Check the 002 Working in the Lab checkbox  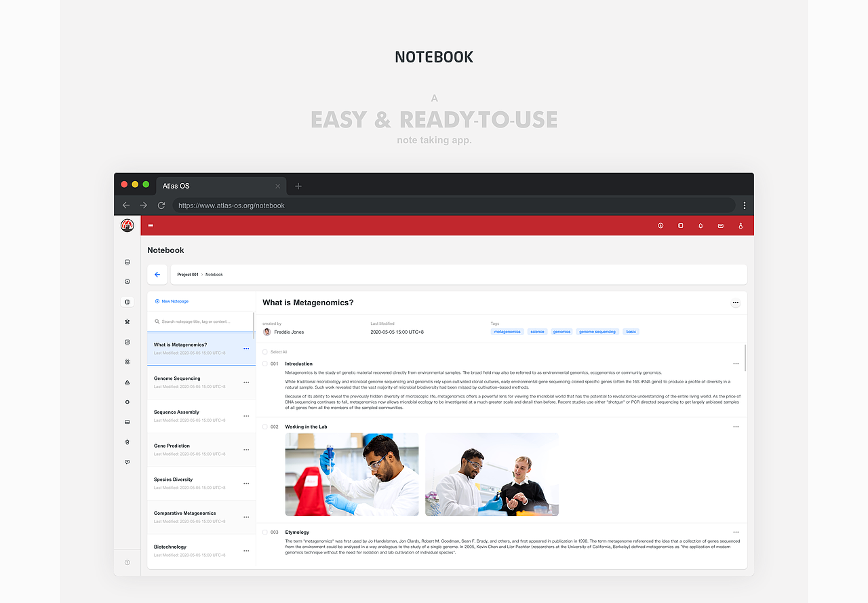(265, 427)
